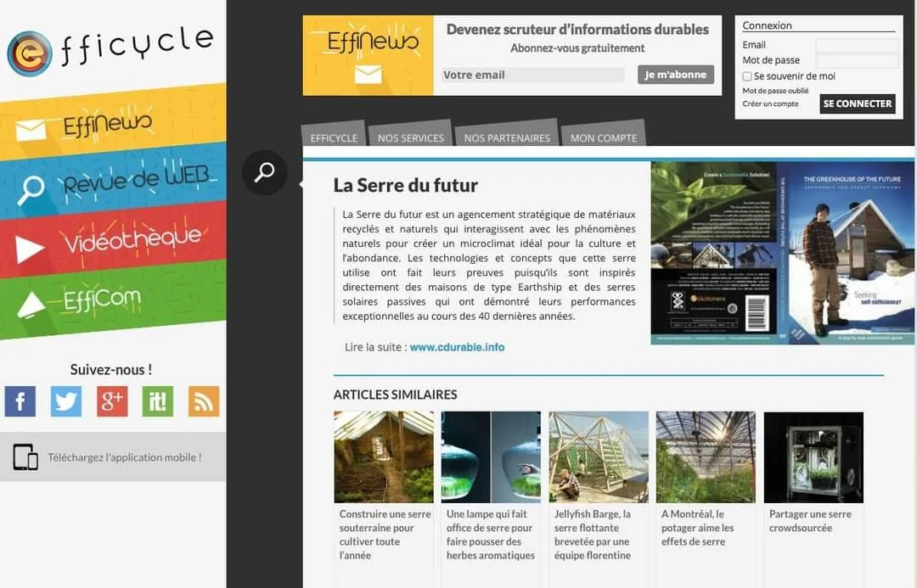Open the Montréal potager article thumbnail
Viewport: 917px width, 588px height.
coord(706,457)
